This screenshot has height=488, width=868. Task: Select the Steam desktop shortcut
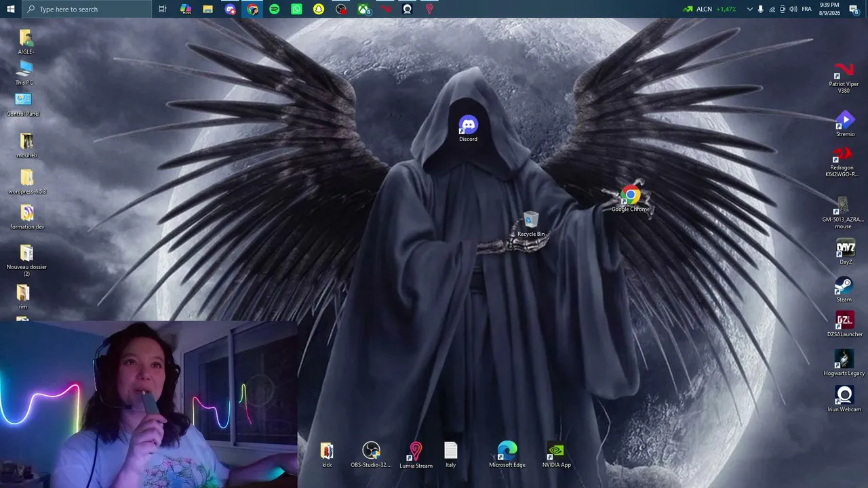tap(844, 290)
